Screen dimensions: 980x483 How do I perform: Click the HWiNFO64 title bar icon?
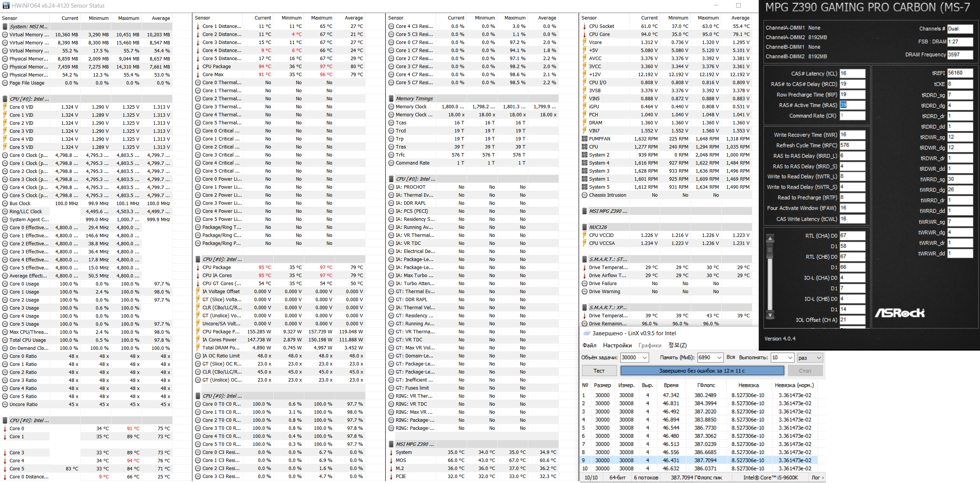coord(6,5)
